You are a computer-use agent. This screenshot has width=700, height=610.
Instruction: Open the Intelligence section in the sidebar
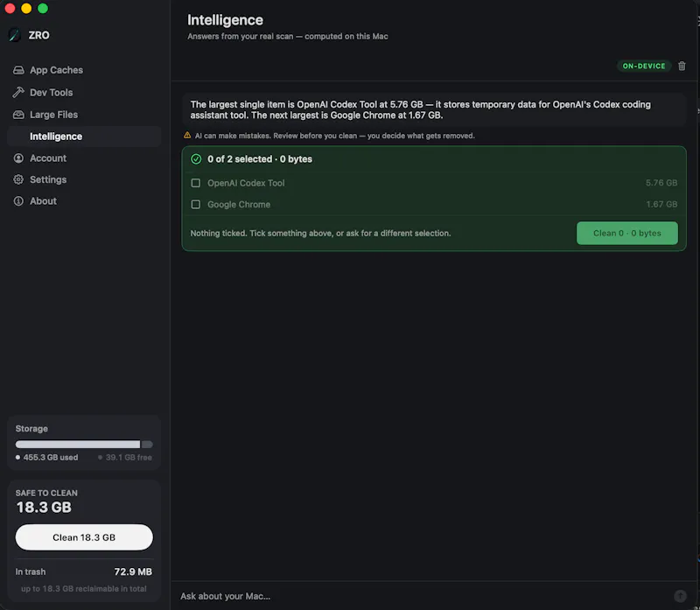point(84,137)
